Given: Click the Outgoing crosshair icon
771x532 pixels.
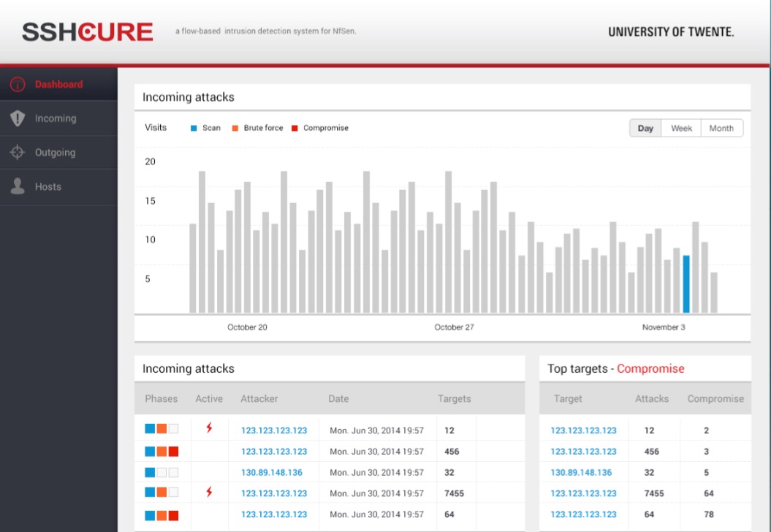Looking at the screenshot, I should pos(18,153).
